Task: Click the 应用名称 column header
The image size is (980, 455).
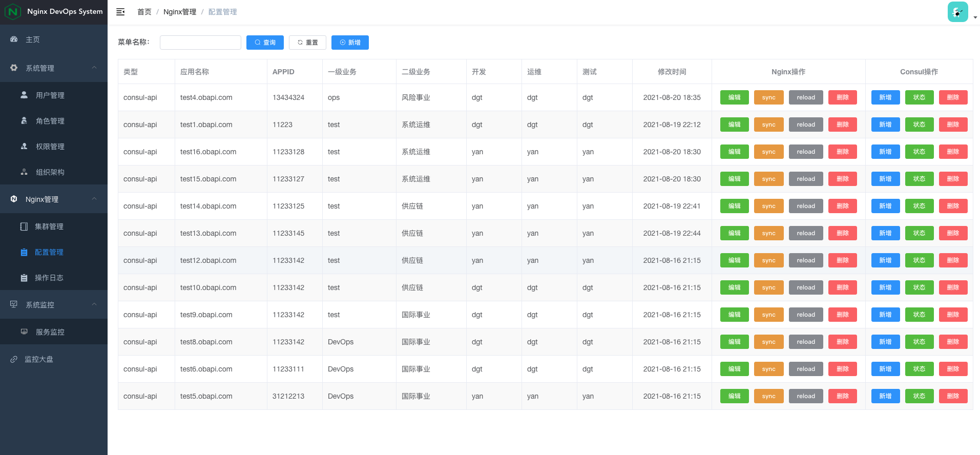Action: click(x=195, y=72)
